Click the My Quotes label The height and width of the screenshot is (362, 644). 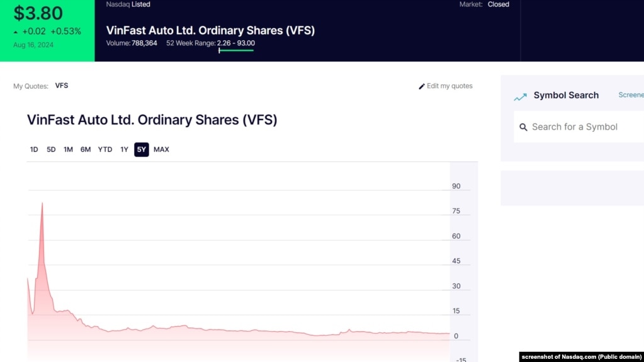31,86
